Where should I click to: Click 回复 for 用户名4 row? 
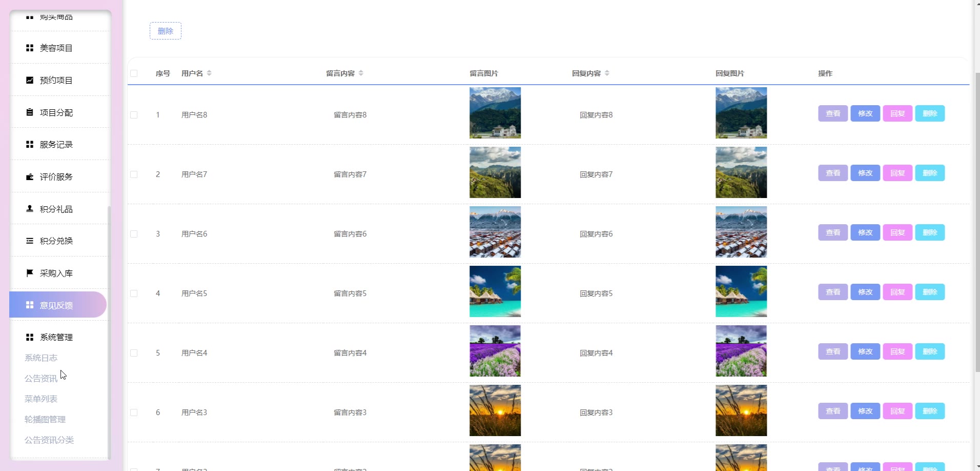point(897,351)
